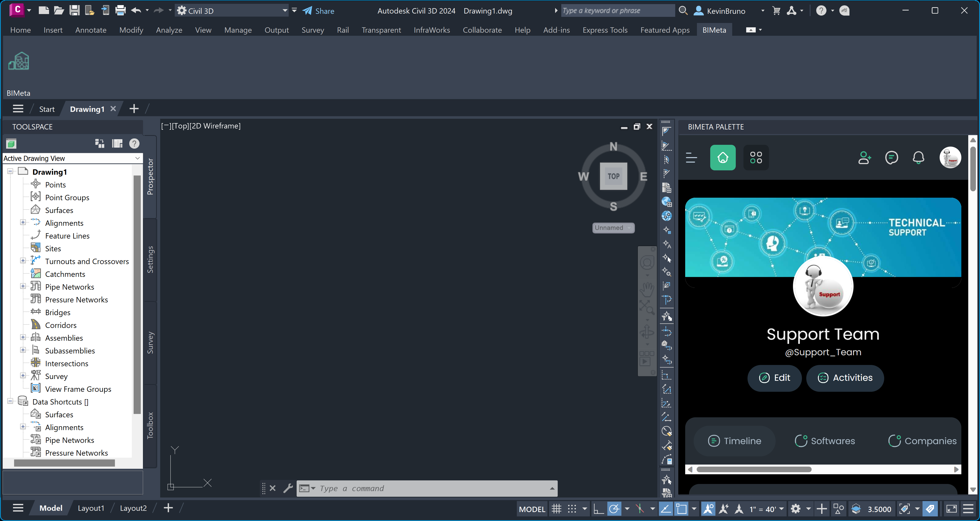Switch to the Settings tab in Toolspace
The height and width of the screenshot is (521, 980).
point(150,260)
